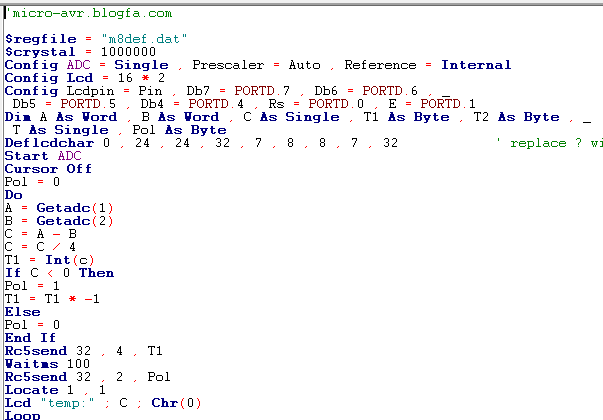Click the Cursor Off statement
603x420 pixels.
coord(48,169)
